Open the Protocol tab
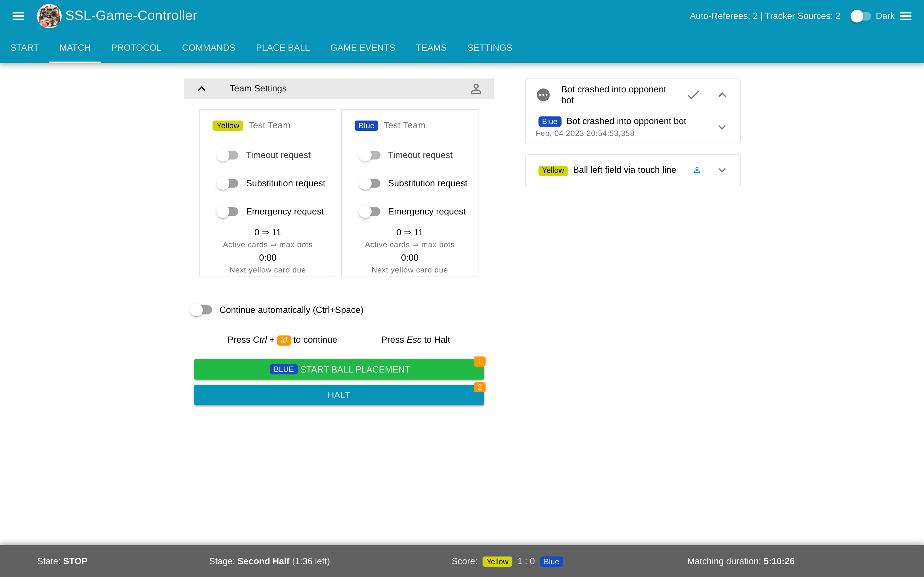The height and width of the screenshot is (577, 924). point(136,48)
